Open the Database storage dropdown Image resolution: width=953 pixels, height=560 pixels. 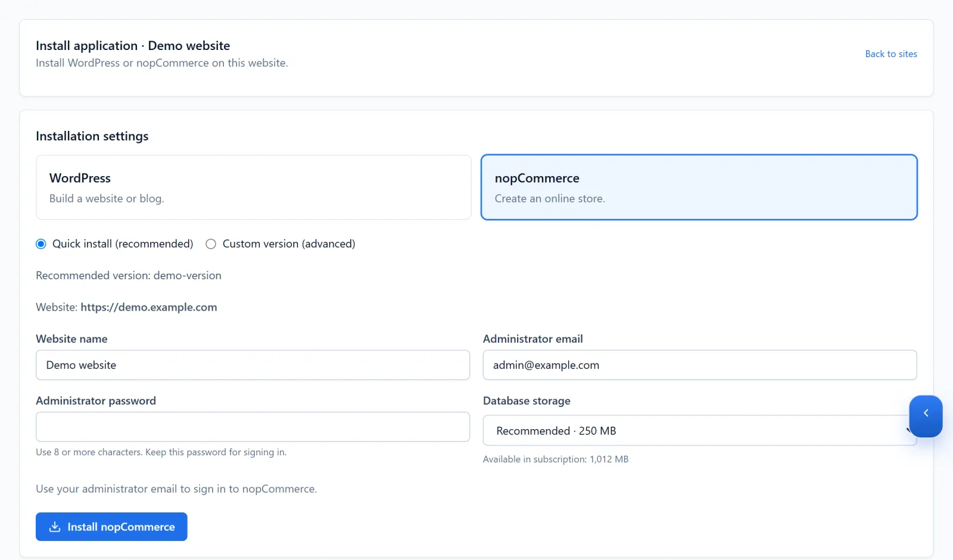click(x=700, y=430)
